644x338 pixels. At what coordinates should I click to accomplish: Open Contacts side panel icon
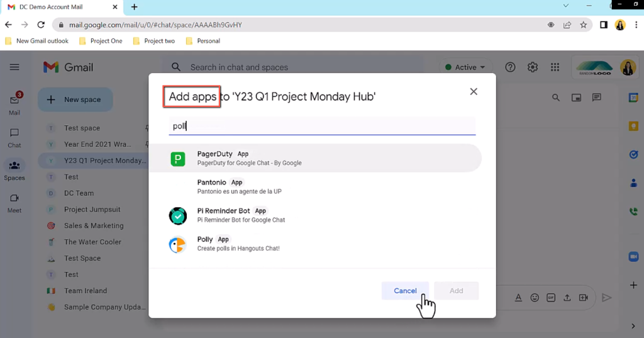click(633, 183)
